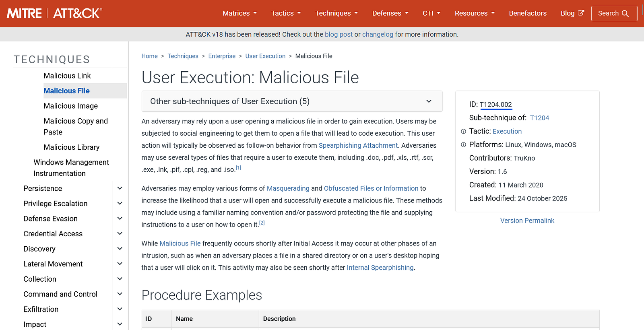Open the CTI dropdown menu
The width and height of the screenshot is (644, 330).
pyautogui.click(x=431, y=13)
